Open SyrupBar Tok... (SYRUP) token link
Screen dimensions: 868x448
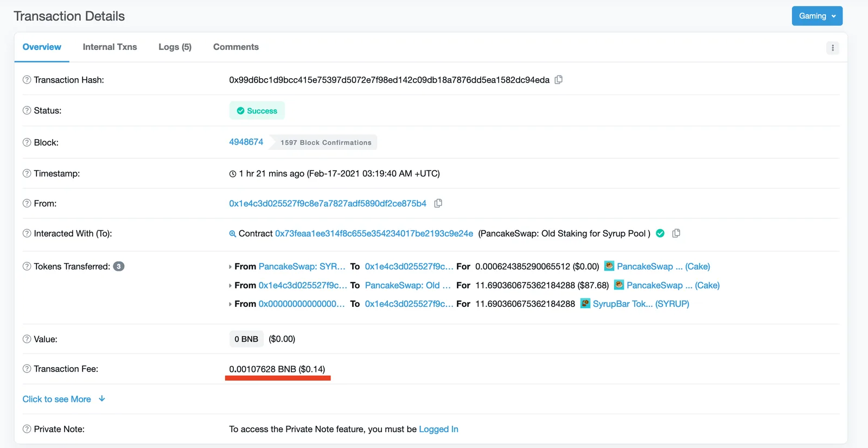coord(641,304)
